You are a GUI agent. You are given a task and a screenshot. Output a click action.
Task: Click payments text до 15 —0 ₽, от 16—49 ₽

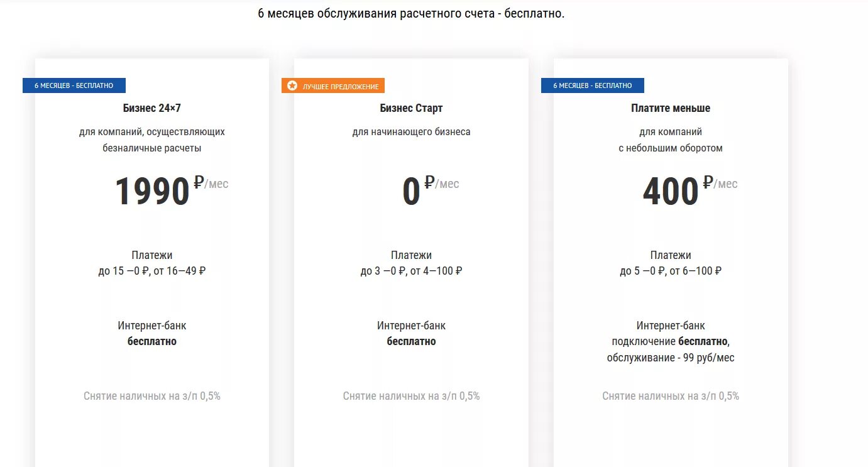click(x=152, y=272)
